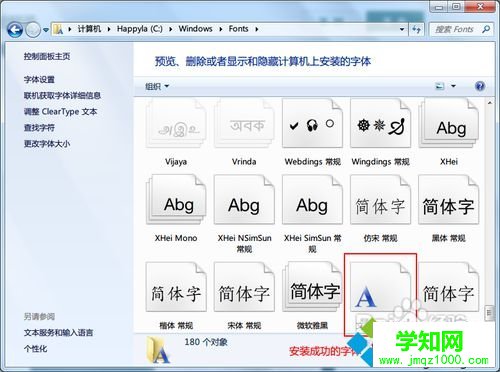Click the Fonts folder icon in address bar
This screenshot has height=372, width=500.
click(x=58, y=29)
